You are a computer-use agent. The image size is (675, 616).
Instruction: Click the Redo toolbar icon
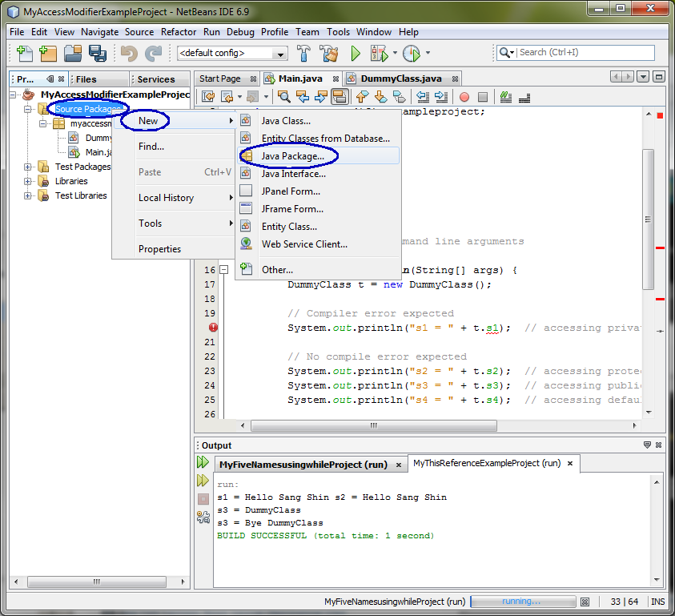coord(153,53)
